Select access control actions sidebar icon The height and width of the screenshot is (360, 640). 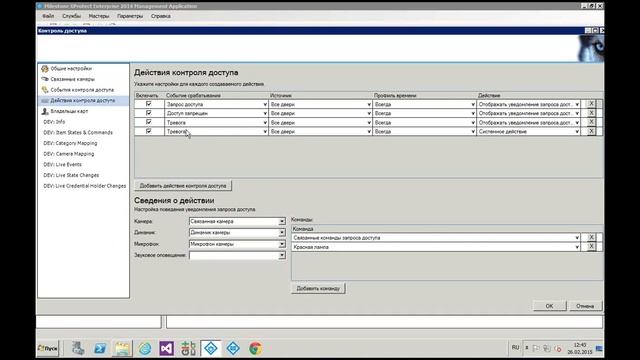point(45,100)
